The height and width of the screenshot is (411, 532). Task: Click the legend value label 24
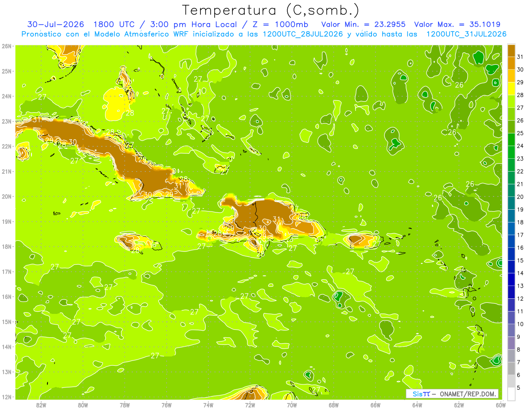coord(520,146)
